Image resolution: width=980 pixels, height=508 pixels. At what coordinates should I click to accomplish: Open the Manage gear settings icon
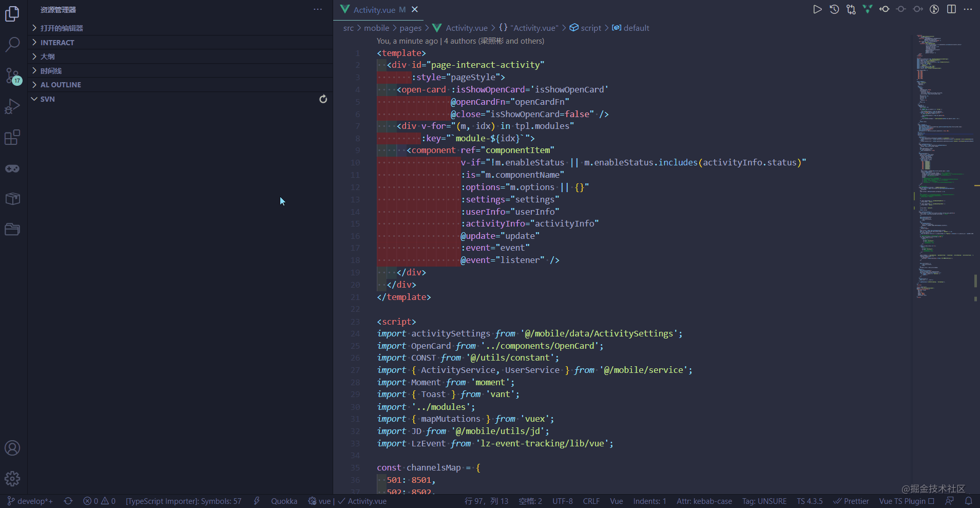(12, 479)
